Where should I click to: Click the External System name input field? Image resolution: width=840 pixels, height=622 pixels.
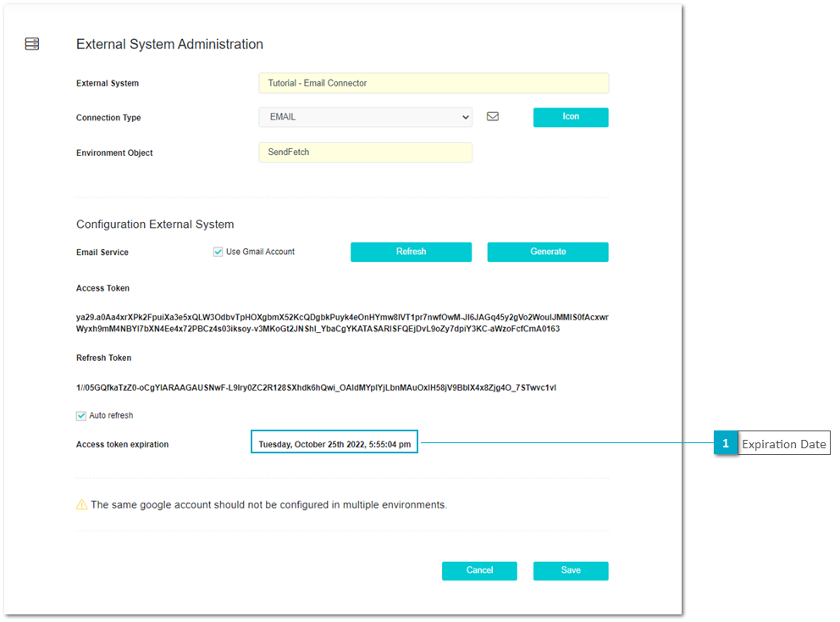pos(434,83)
